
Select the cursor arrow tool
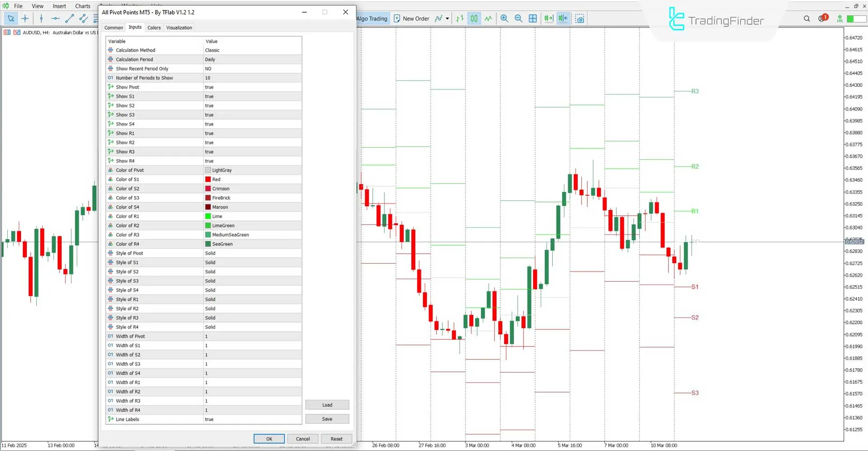tap(11, 19)
